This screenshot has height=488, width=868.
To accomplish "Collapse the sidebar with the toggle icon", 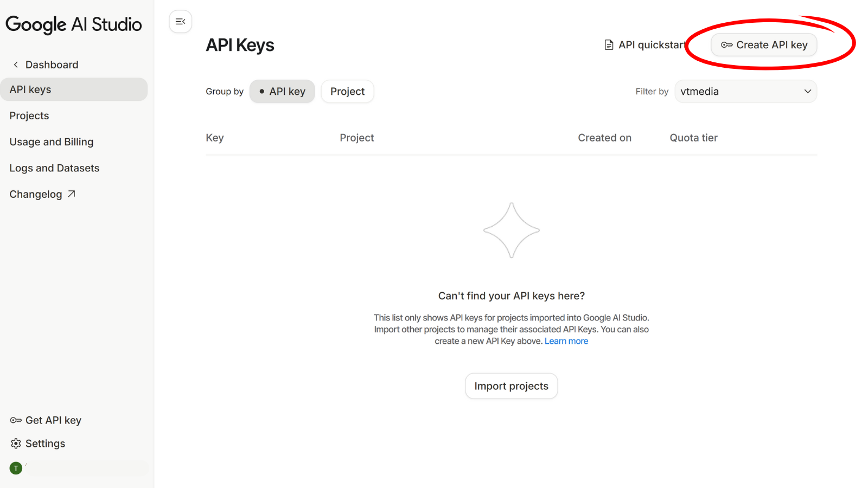I will [181, 22].
